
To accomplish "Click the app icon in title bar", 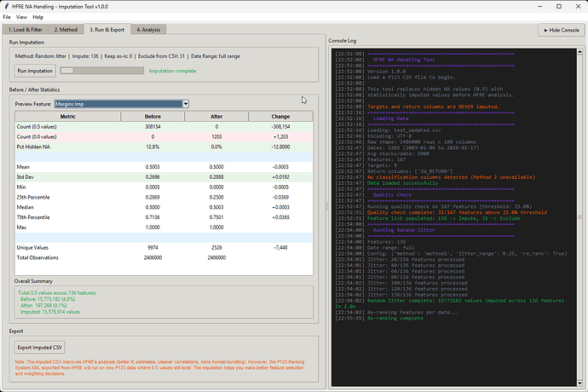I will 8,6.
